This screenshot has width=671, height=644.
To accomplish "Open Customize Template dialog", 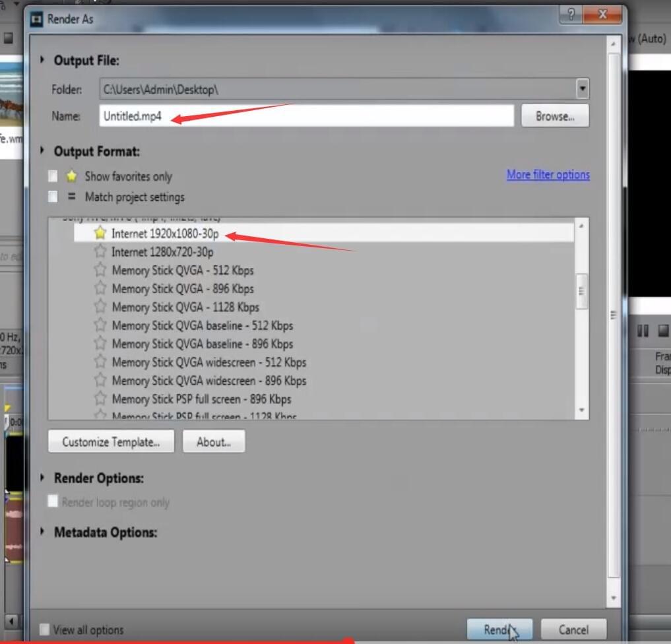I will pyautogui.click(x=112, y=441).
